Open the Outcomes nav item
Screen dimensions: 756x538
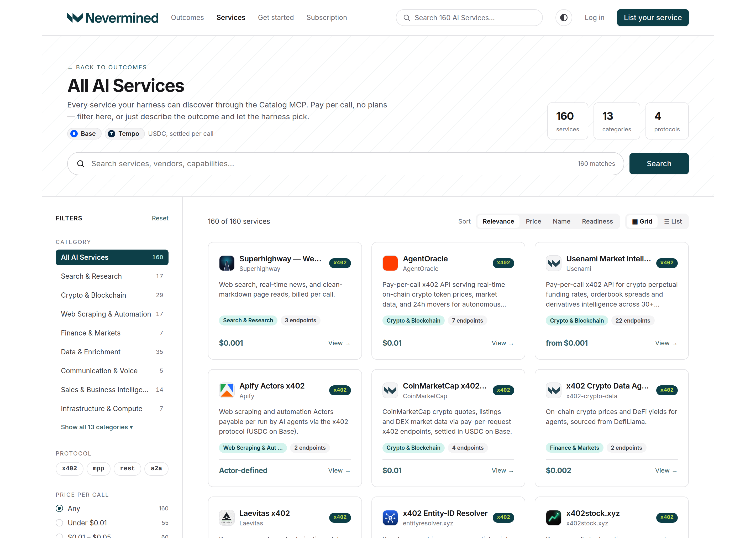click(x=187, y=18)
